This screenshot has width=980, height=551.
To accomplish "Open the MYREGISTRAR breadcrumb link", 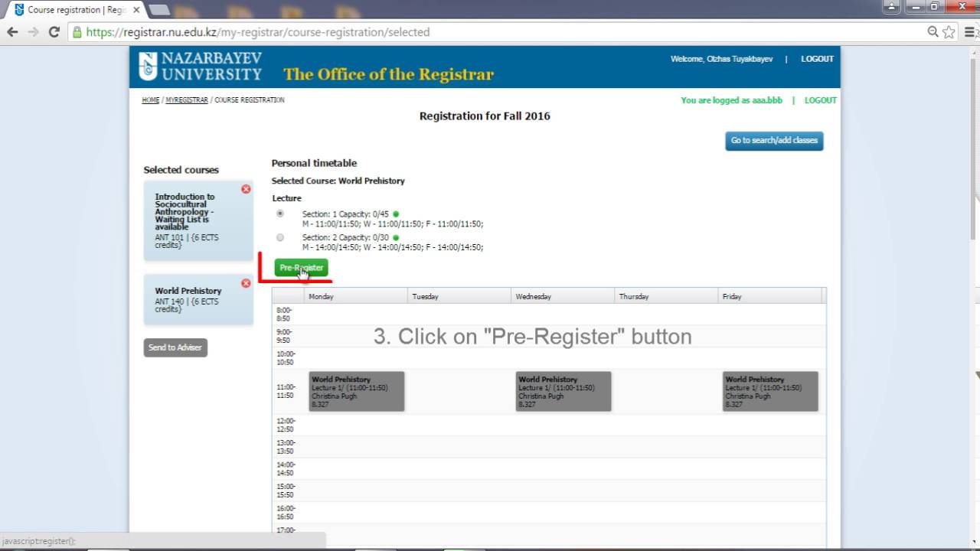I will point(187,100).
